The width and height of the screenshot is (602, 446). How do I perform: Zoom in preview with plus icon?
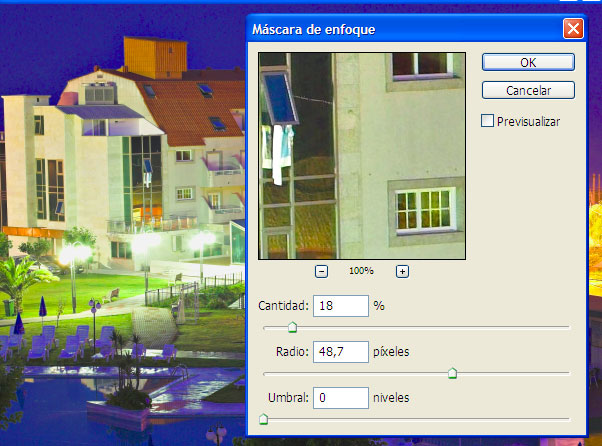coord(402,271)
